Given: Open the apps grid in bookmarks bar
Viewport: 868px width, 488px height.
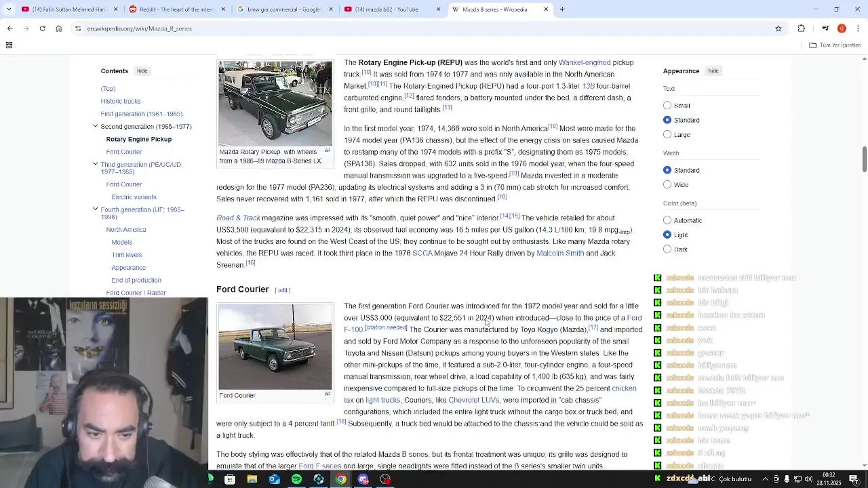Looking at the screenshot, I should [9, 45].
